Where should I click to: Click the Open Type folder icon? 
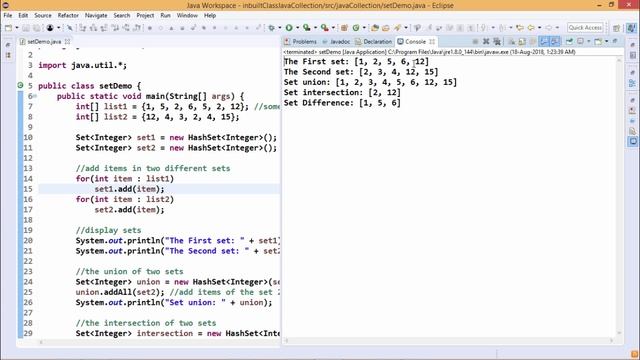[375, 28]
